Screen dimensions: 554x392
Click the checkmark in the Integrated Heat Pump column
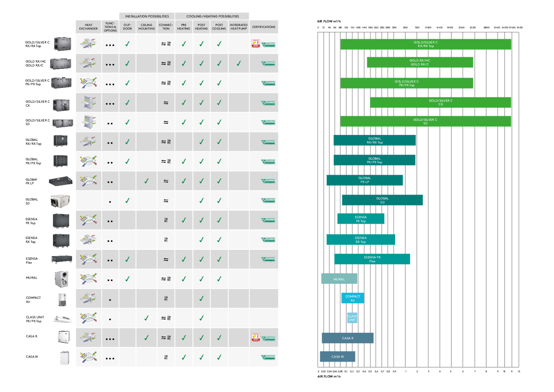pyautogui.click(x=239, y=63)
